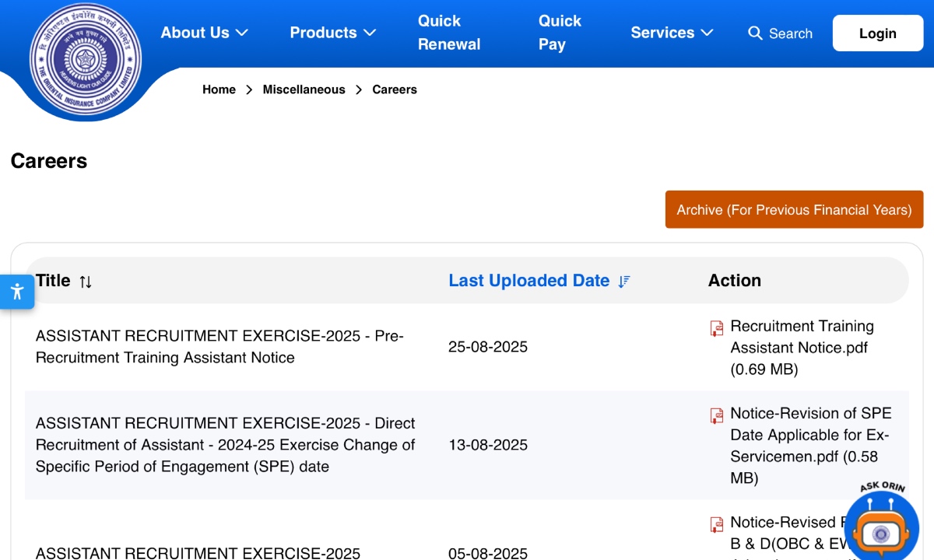Select date 25-08-2025 cell

[x=488, y=347]
